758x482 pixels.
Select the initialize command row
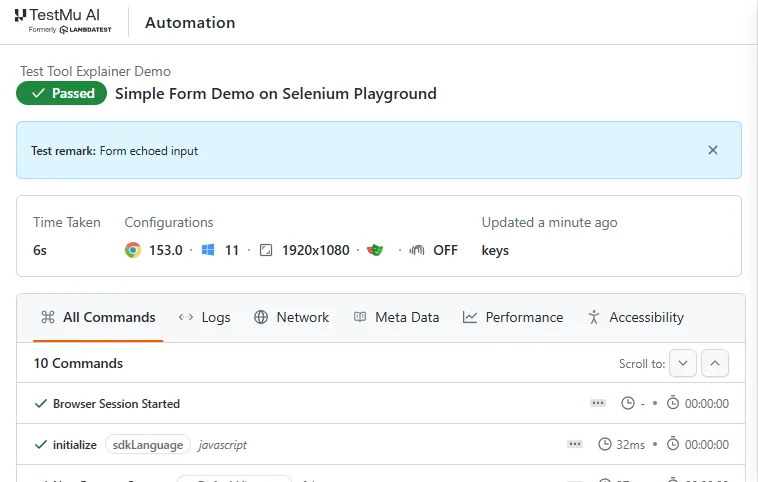pos(381,444)
